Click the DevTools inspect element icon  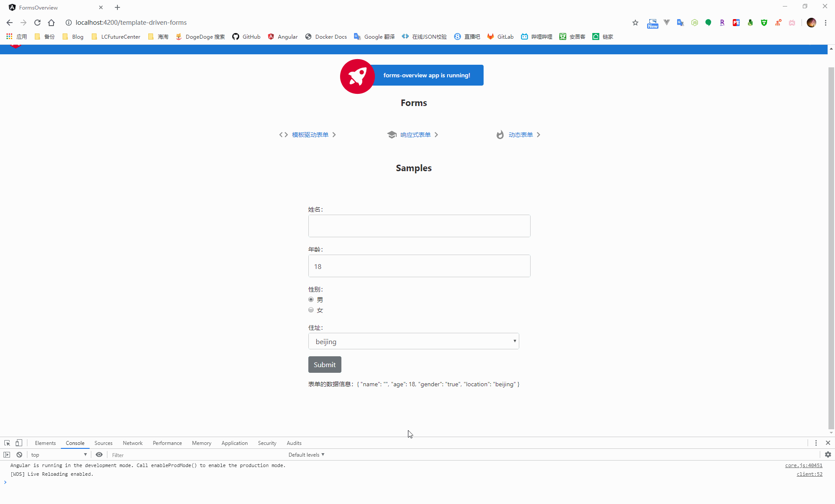click(7, 443)
